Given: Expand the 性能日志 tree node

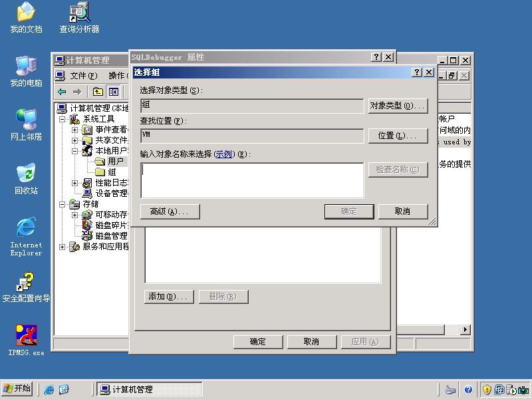Looking at the screenshot, I should pos(74,184).
